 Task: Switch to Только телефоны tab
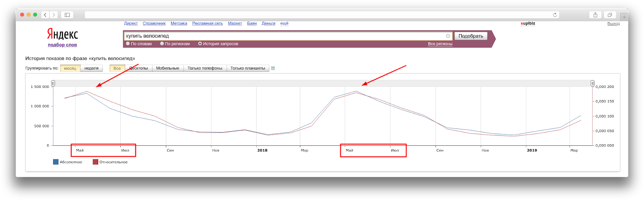(x=205, y=68)
